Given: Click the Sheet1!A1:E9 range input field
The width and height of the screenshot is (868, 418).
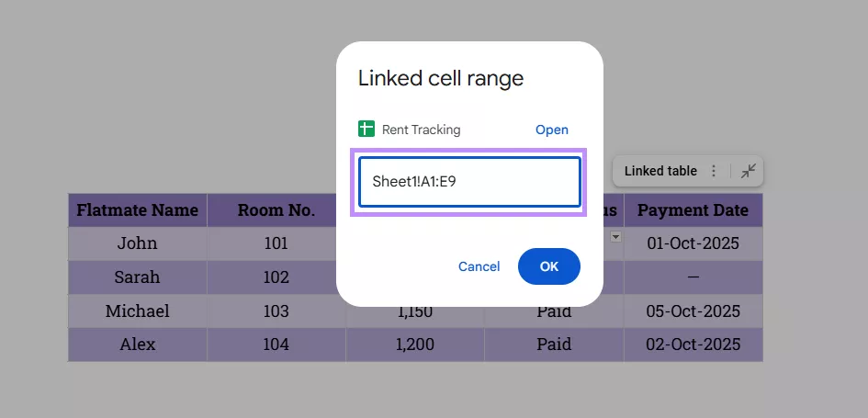Looking at the screenshot, I should tap(469, 182).
